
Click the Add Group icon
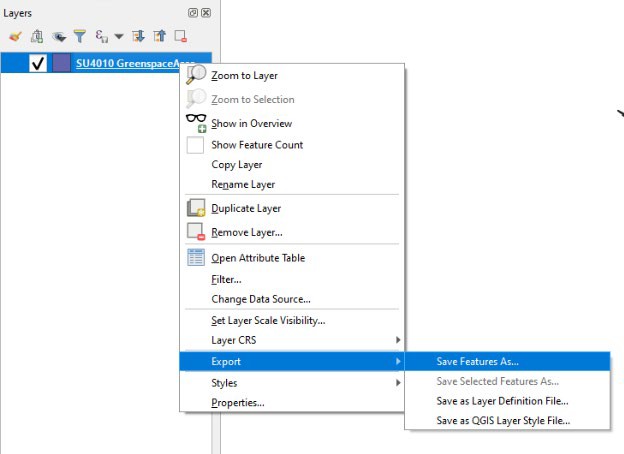pyautogui.click(x=37, y=37)
